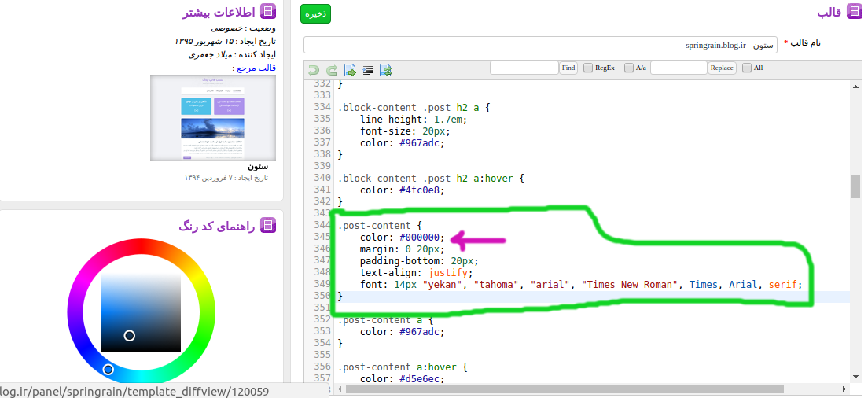Click the purple icon beside راهنمای کد رنگ
This screenshot has height=398, width=868.
(268, 225)
